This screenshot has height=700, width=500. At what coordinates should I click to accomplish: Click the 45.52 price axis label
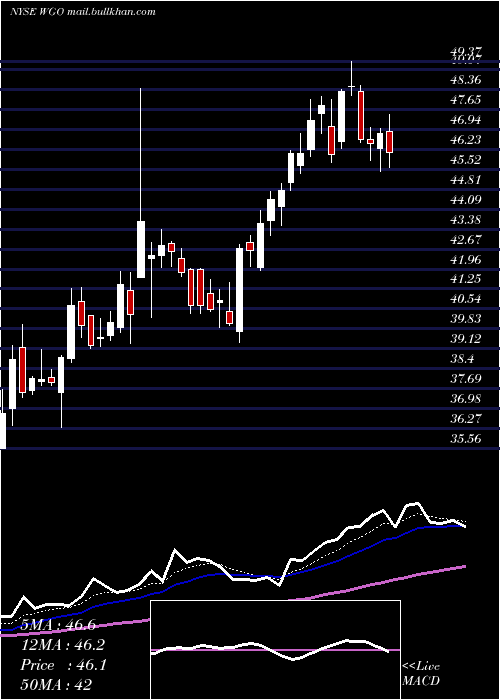466,160
